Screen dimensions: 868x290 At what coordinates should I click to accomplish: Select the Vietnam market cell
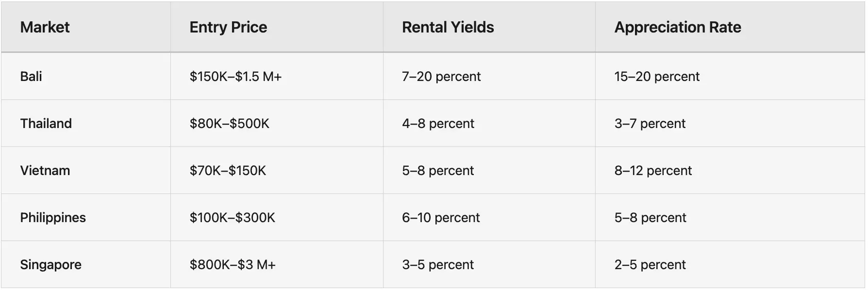click(45, 170)
